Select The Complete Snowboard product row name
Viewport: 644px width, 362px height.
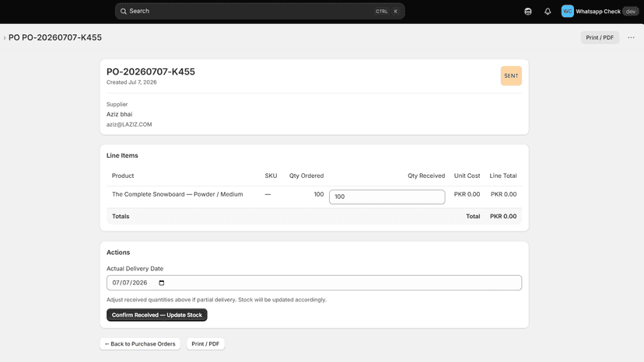(177, 194)
